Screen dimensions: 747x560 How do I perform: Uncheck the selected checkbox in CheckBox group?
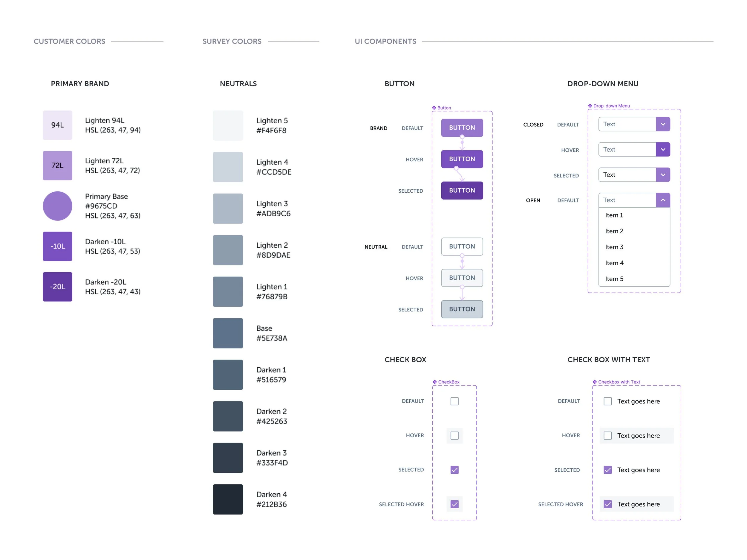click(x=454, y=470)
